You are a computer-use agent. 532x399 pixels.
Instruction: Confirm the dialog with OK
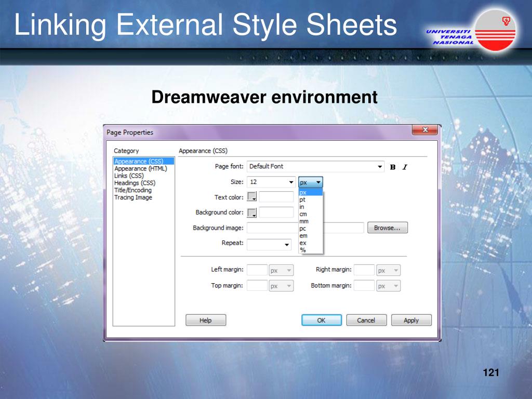click(x=321, y=320)
